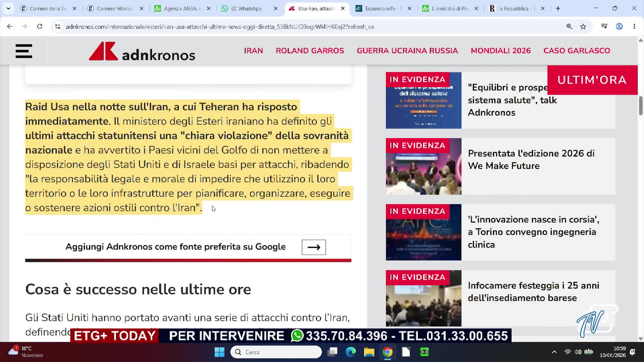Screen dimensions: 644x362
Task: Click the vertical scrollbar thumb
Action: point(640,106)
